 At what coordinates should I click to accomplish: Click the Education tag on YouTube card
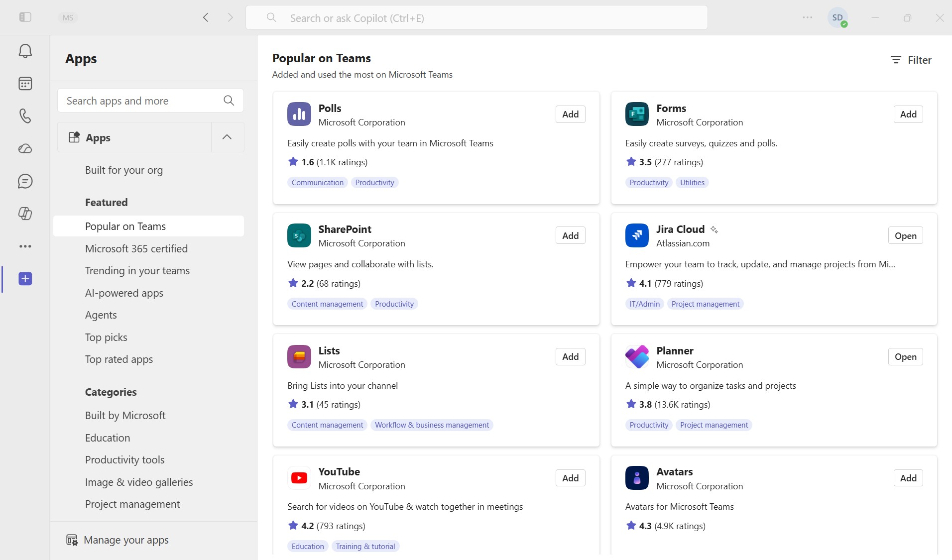coord(307,547)
